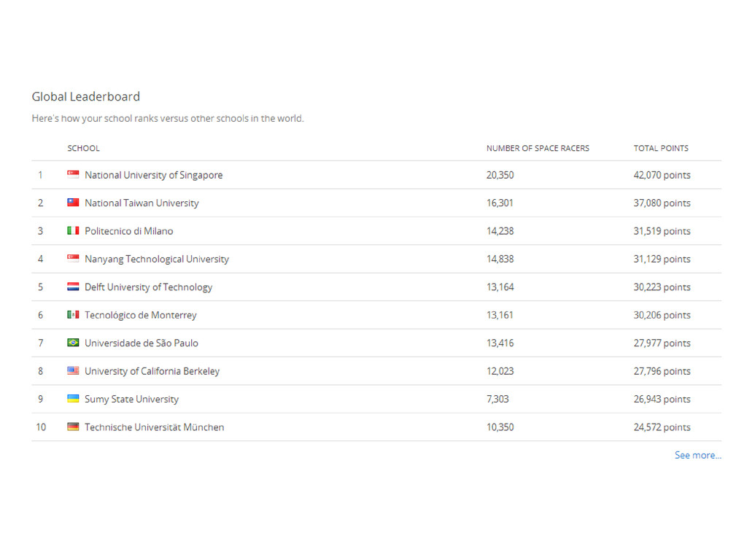
Task: Click the 13,164 space racers value
Action: click(x=500, y=287)
